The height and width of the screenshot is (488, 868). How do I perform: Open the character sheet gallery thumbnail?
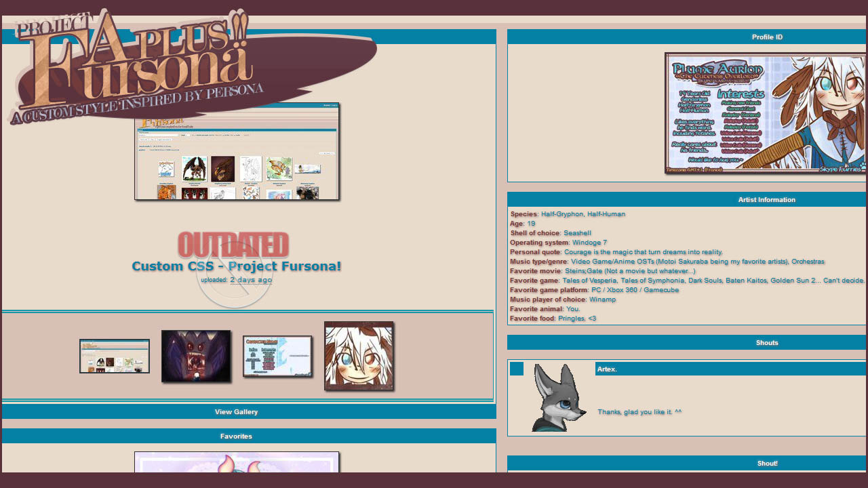click(277, 356)
